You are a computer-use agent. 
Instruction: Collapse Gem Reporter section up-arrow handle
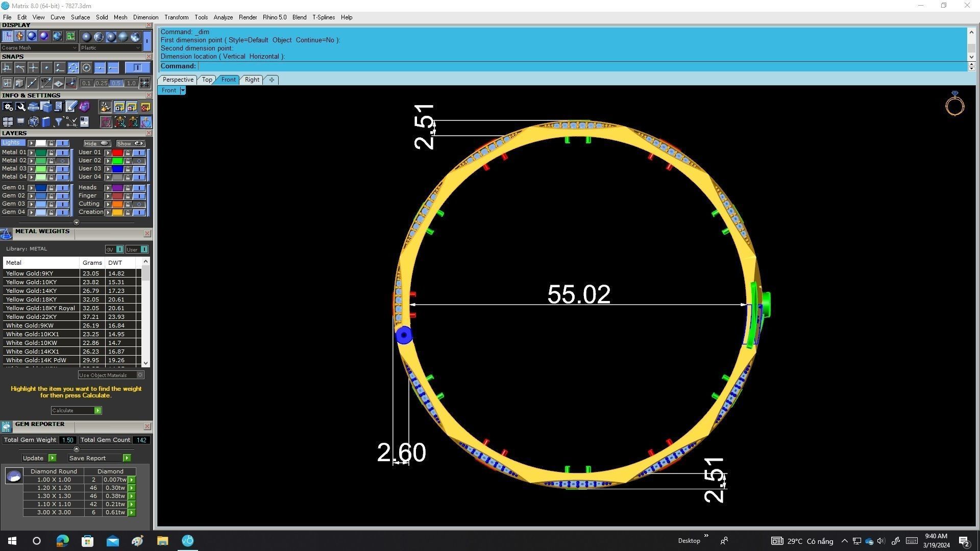(x=77, y=449)
